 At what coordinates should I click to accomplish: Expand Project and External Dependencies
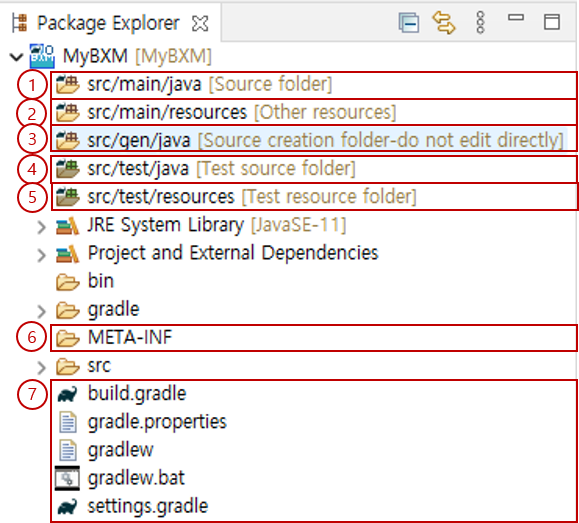click(41, 255)
